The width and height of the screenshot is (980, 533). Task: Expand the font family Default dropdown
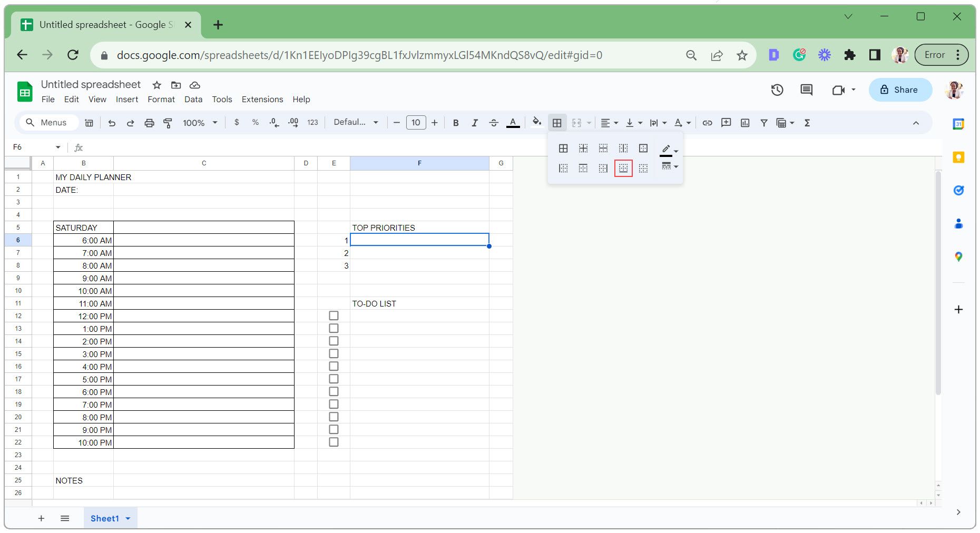click(x=356, y=122)
